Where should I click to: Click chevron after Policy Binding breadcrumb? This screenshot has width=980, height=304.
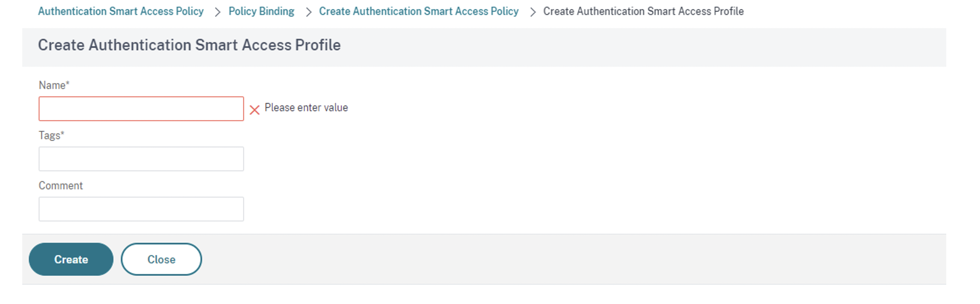[309, 12]
